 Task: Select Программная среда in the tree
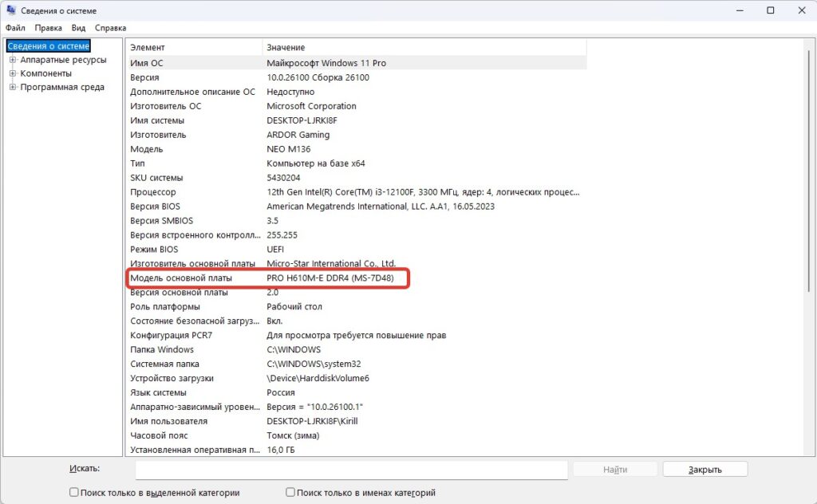coord(62,87)
